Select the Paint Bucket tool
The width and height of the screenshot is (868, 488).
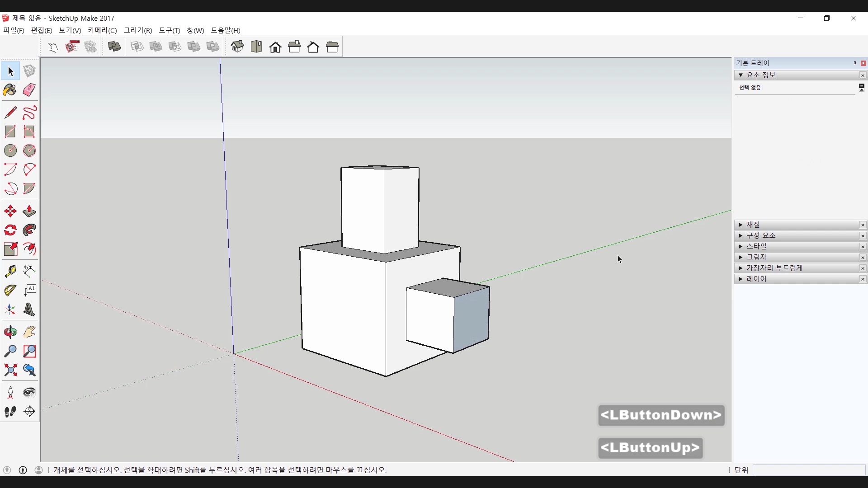pos(10,90)
